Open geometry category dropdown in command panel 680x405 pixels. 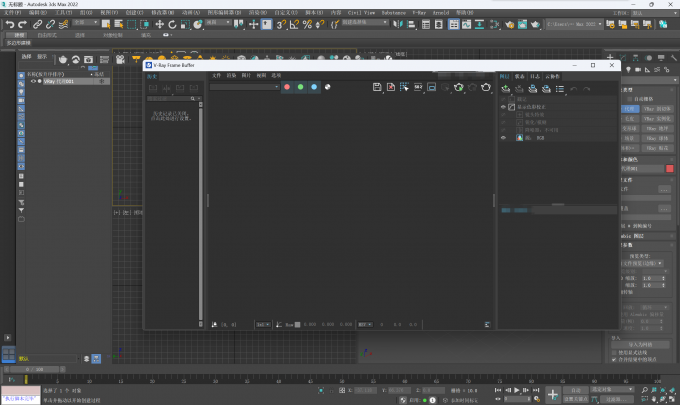click(x=649, y=81)
